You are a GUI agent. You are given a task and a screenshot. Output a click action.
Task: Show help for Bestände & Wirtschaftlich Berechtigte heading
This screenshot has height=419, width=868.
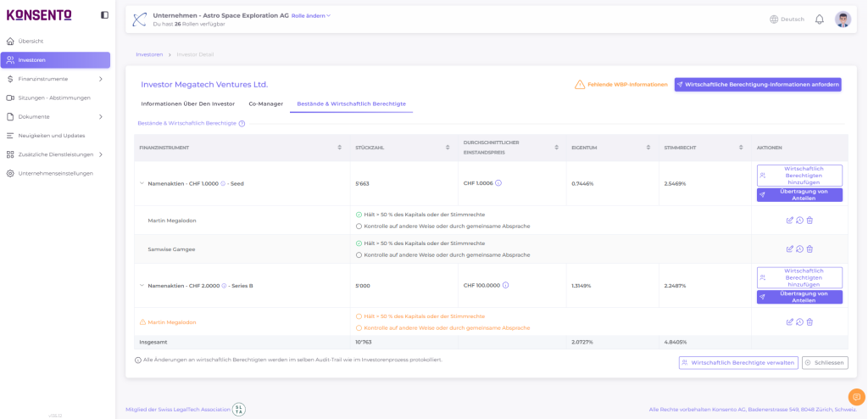click(242, 124)
